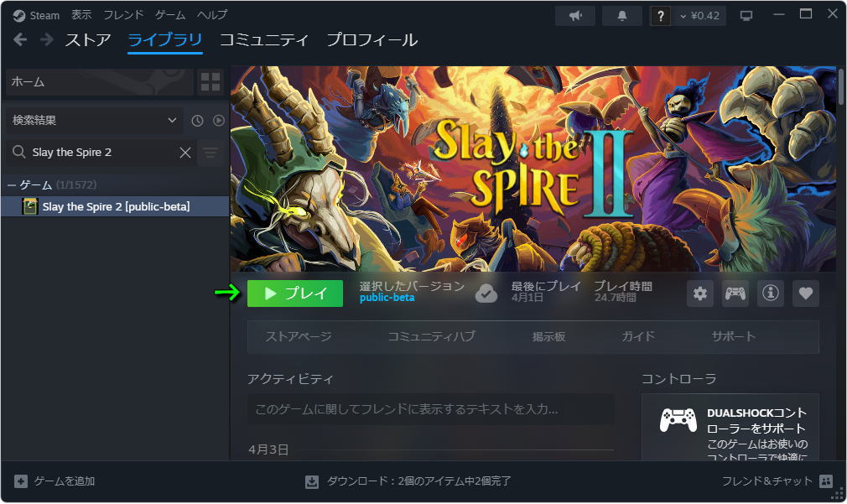Viewport: 847px width, 504px height.
Task: Open the wallet balance account dropdown
Action: coord(699,16)
